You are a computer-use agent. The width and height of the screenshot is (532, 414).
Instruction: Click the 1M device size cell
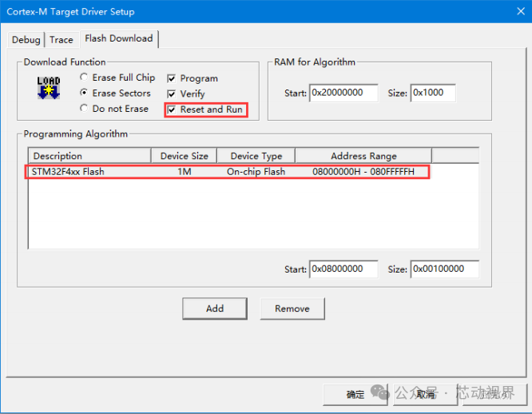coord(185,172)
